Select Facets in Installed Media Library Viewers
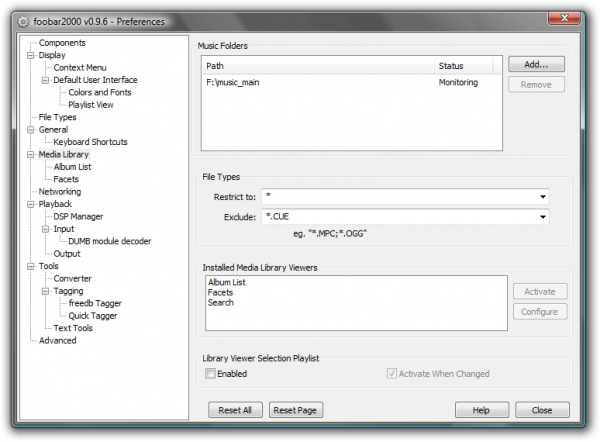The image size is (600, 442). [x=221, y=292]
